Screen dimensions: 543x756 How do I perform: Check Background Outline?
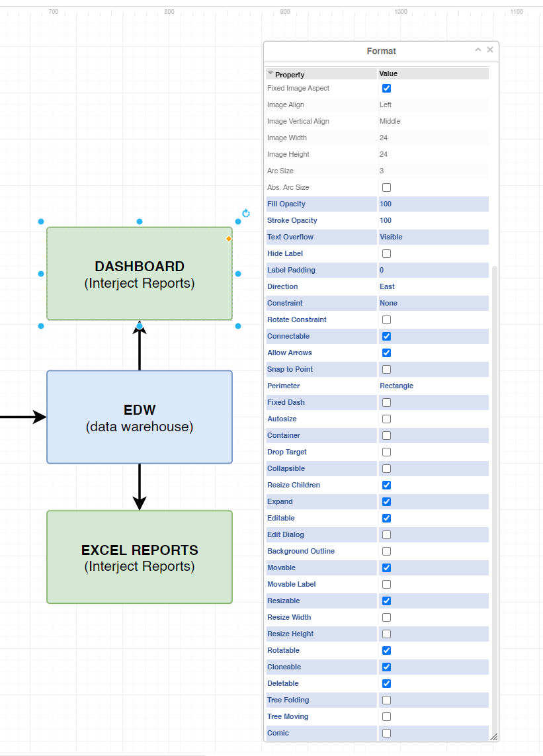[x=387, y=551]
